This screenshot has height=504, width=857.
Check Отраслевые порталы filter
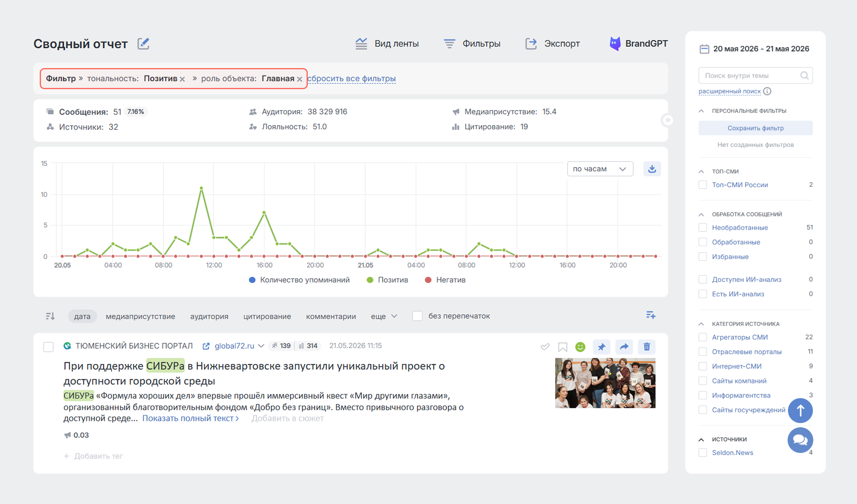[703, 352]
